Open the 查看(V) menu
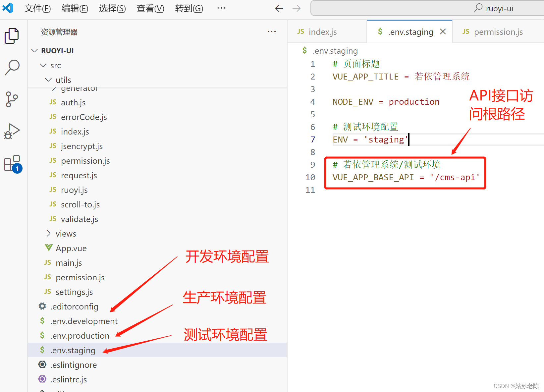This screenshot has width=544, height=392. coord(150,8)
